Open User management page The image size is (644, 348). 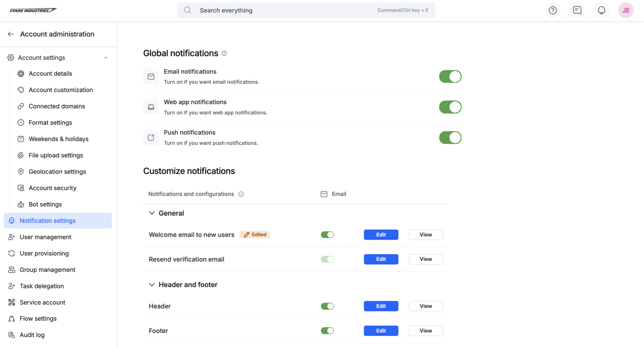[x=45, y=237]
